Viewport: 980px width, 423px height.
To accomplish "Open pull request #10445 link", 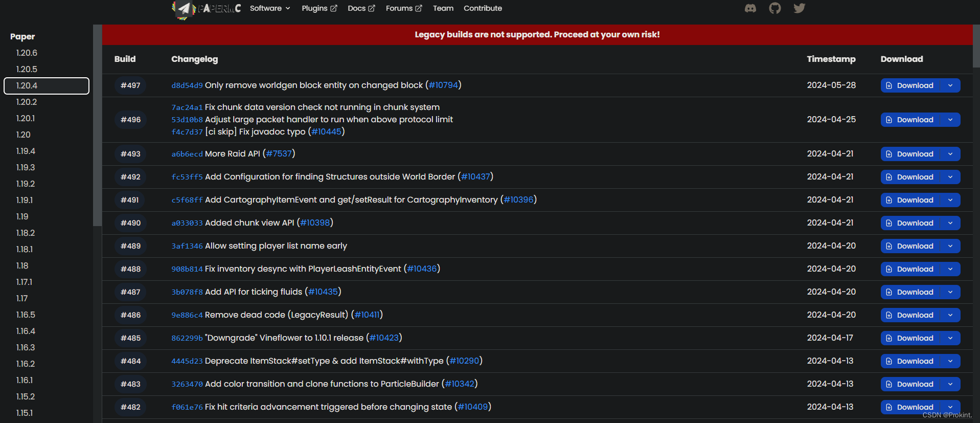I will click(326, 131).
